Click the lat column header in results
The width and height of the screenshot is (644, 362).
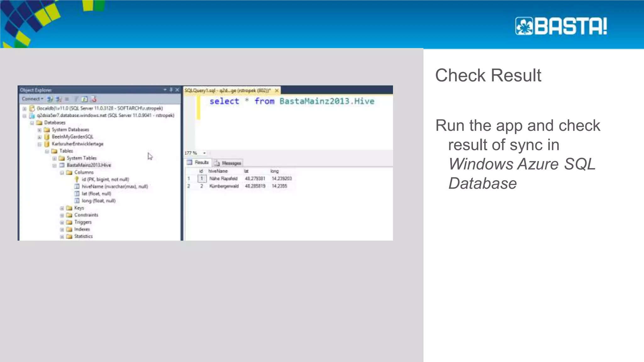247,171
